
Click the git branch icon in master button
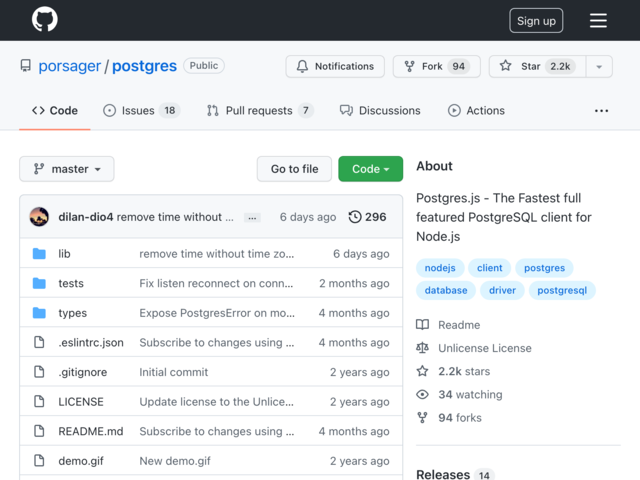click(x=39, y=169)
